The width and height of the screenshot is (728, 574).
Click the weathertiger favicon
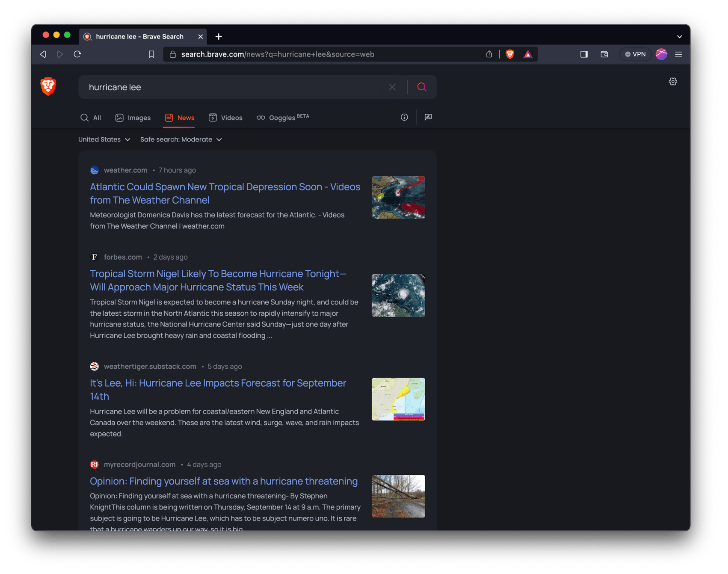pyautogui.click(x=95, y=367)
